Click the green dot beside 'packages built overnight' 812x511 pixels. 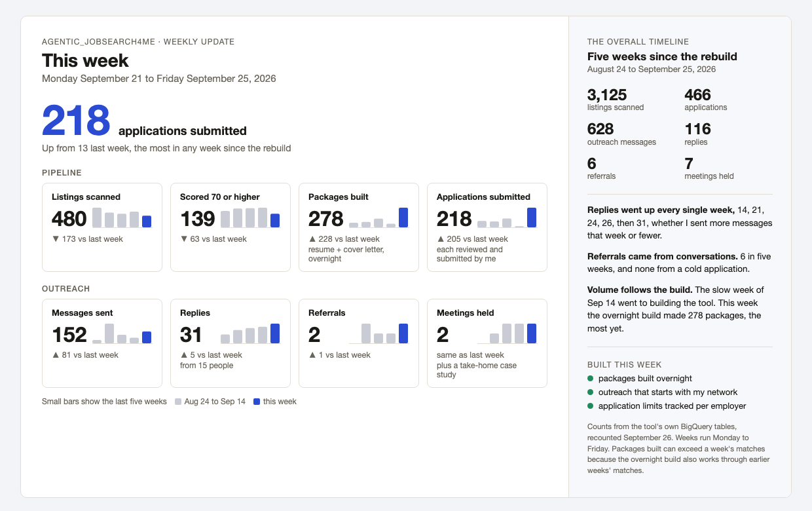coord(590,379)
